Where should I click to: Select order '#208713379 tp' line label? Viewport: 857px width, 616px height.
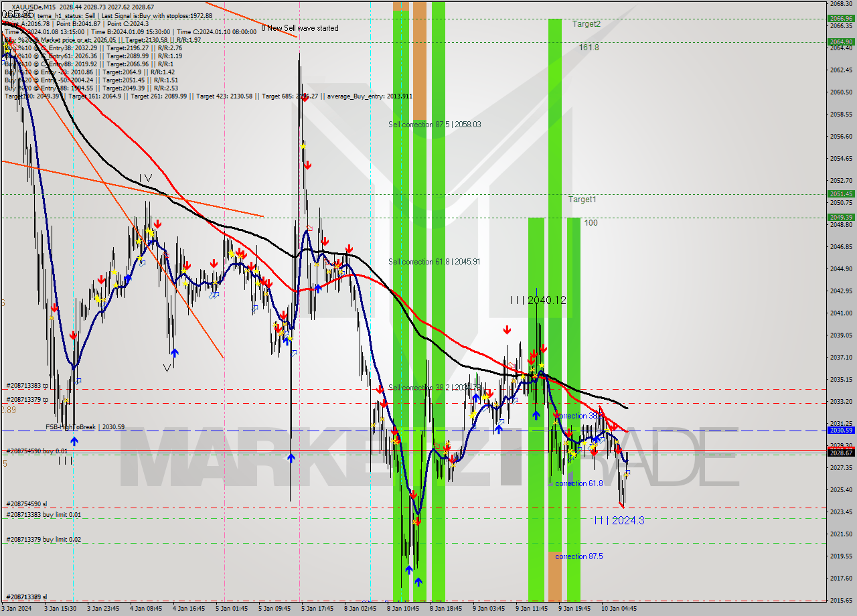pos(27,400)
